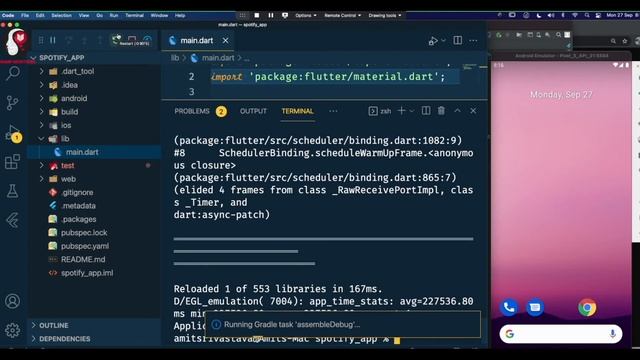Open the Search view in activity bar
640x360 pixels.
tap(13, 73)
